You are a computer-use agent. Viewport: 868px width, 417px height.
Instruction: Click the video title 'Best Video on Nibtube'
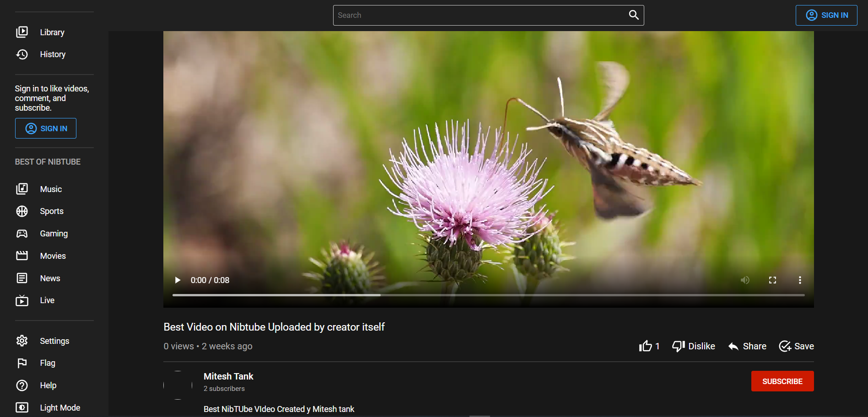point(274,327)
